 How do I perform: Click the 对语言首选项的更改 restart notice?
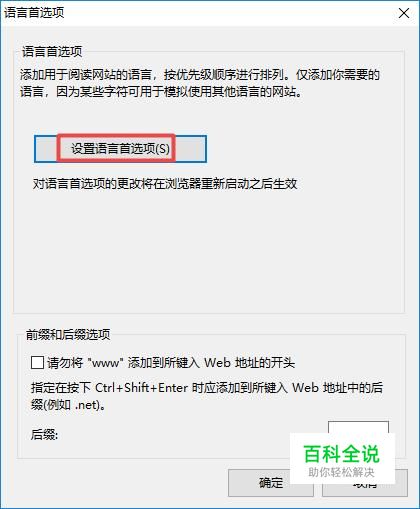point(165,184)
